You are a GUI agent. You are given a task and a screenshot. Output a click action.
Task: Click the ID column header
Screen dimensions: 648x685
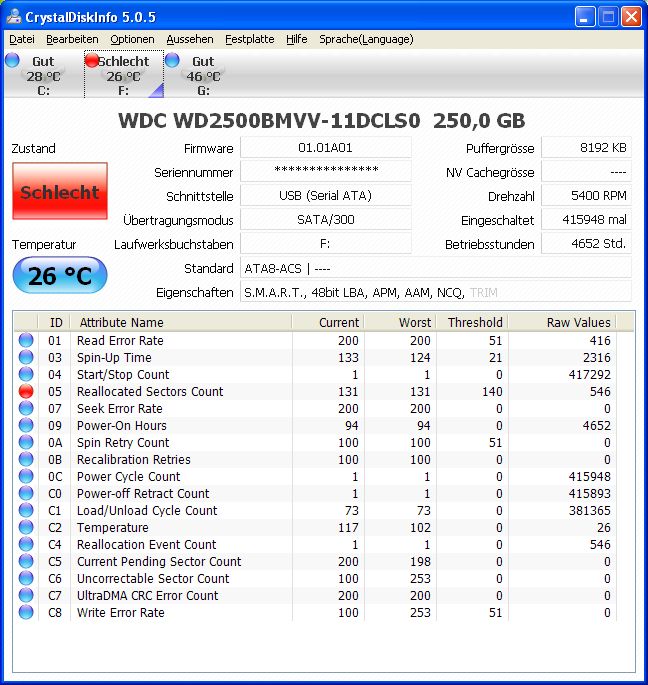[55, 322]
